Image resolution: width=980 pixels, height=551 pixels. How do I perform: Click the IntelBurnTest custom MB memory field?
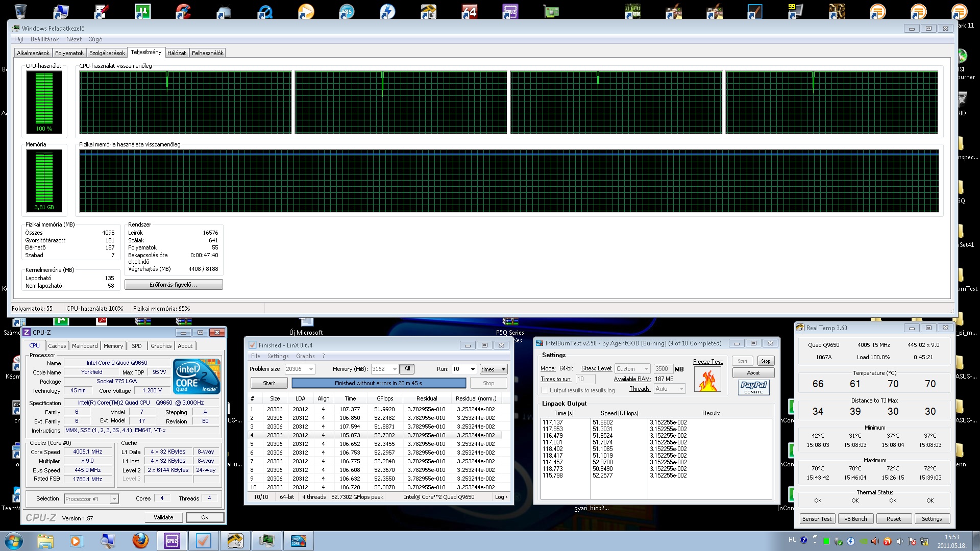663,369
